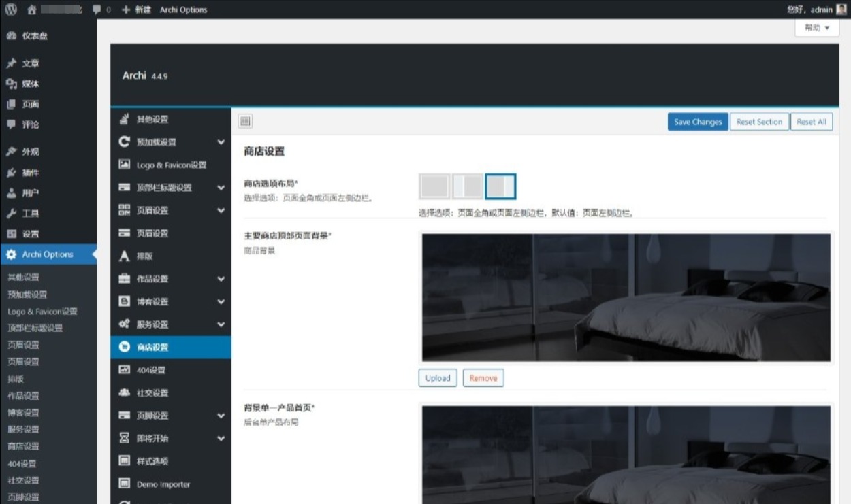Image resolution: width=851 pixels, height=504 pixels.
Task: Select the full-width shop layout option
Action: coord(434,186)
